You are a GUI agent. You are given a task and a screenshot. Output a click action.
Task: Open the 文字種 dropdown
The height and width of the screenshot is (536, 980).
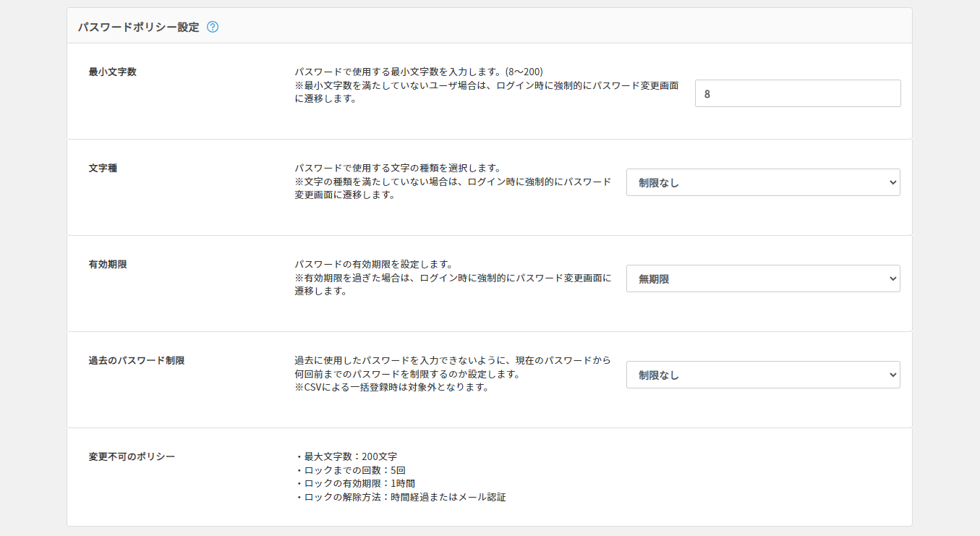[762, 182]
